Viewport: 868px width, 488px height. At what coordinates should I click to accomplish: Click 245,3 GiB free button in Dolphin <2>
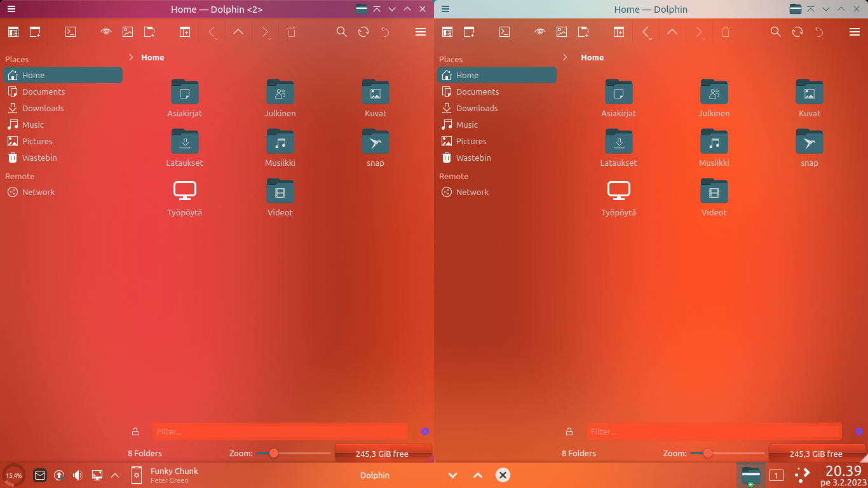click(383, 454)
